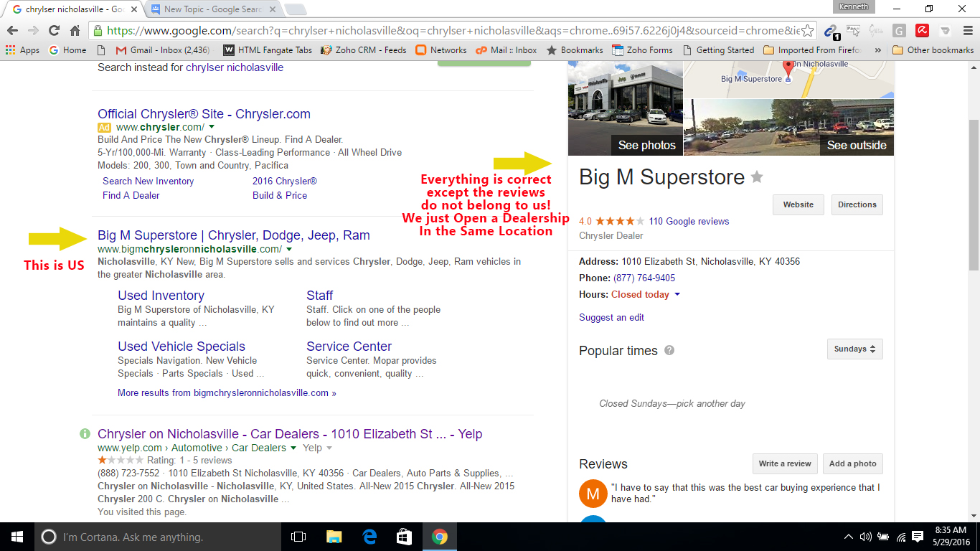Open the volume control in system tray

865,537
